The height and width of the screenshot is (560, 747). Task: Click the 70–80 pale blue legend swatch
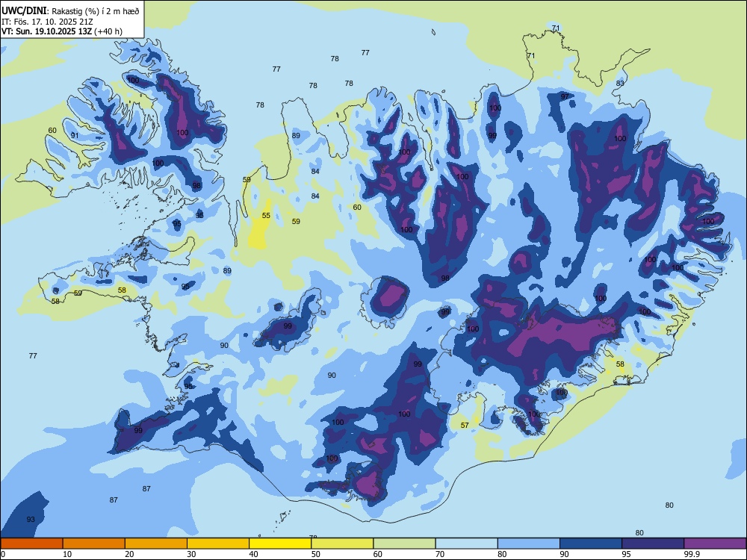tap(466, 544)
